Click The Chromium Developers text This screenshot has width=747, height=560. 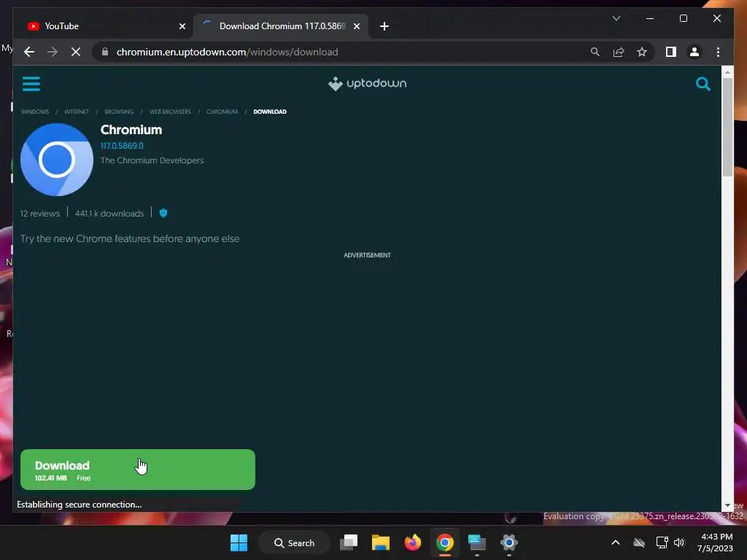point(152,160)
